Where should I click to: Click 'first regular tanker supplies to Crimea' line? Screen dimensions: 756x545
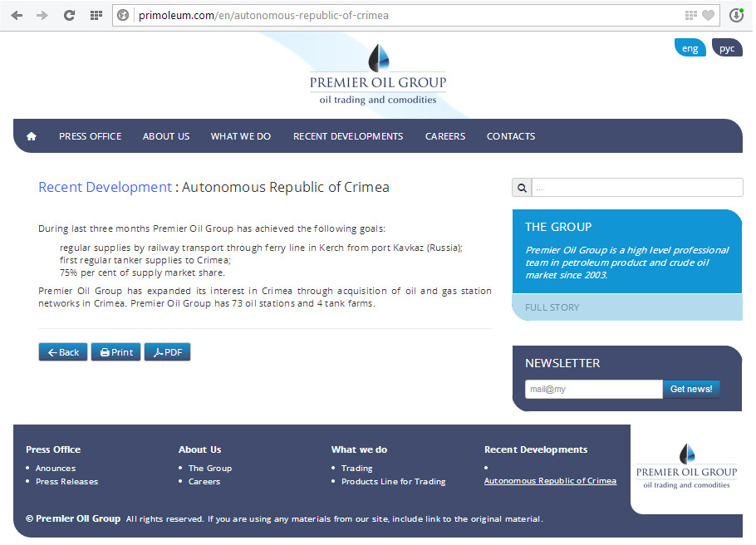coord(145,260)
